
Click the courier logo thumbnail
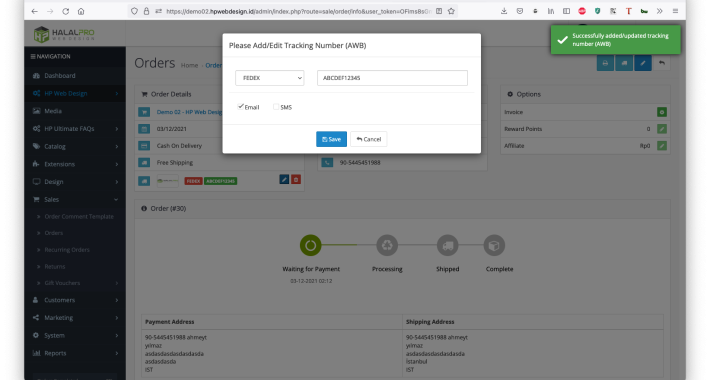168,181
